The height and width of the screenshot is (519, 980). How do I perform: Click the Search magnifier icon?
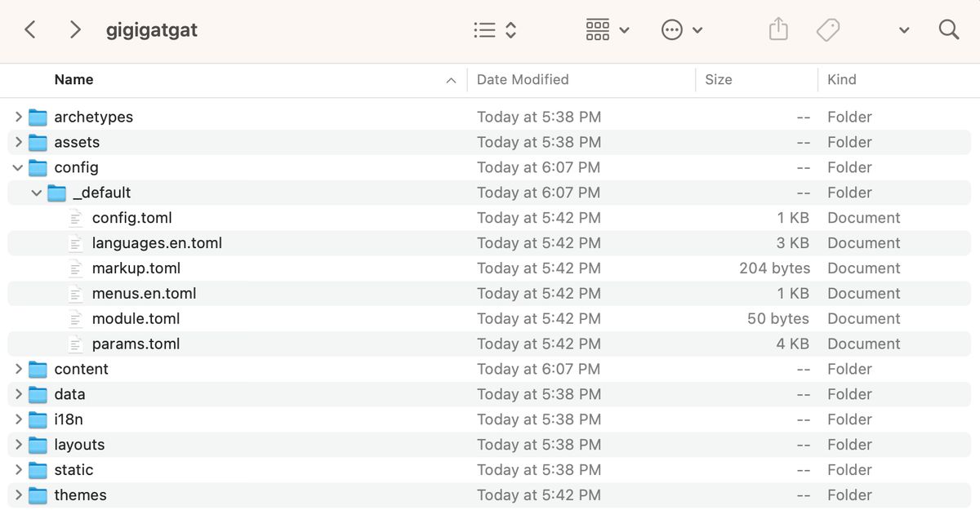(948, 30)
